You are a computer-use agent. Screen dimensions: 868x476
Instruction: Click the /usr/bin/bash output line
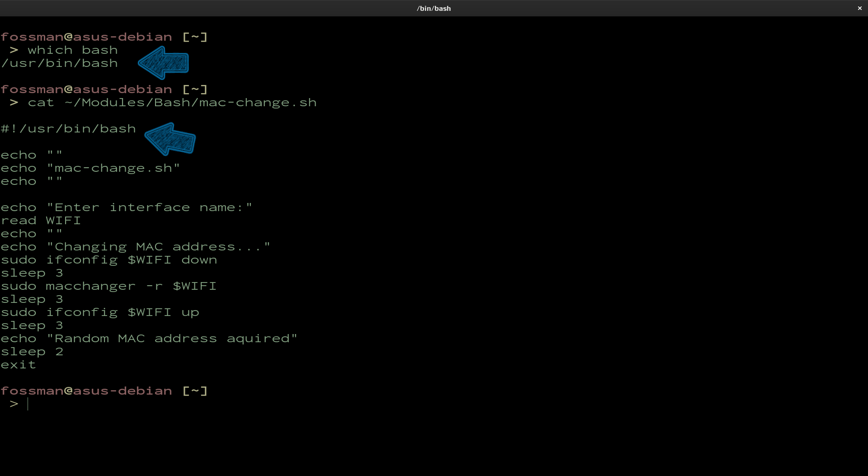tap(59, 63)
